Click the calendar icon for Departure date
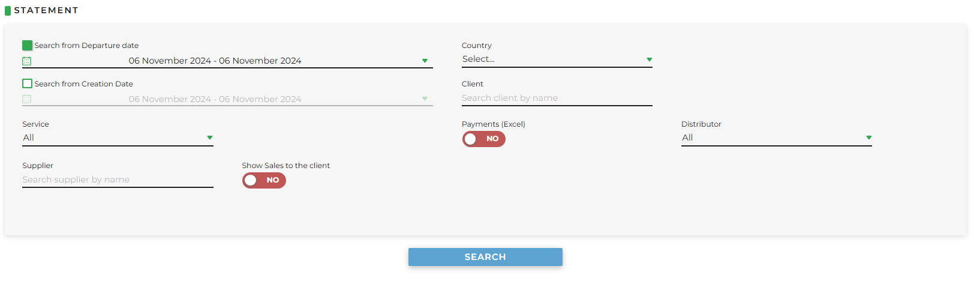Screen dimensions: 980x284 click(x=26, y=61)
